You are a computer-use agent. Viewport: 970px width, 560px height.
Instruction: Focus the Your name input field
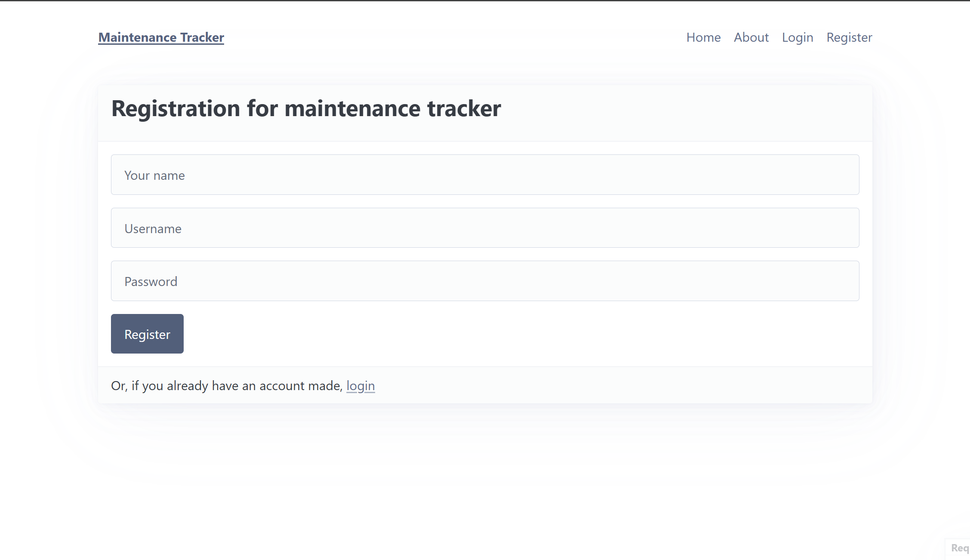485,175
